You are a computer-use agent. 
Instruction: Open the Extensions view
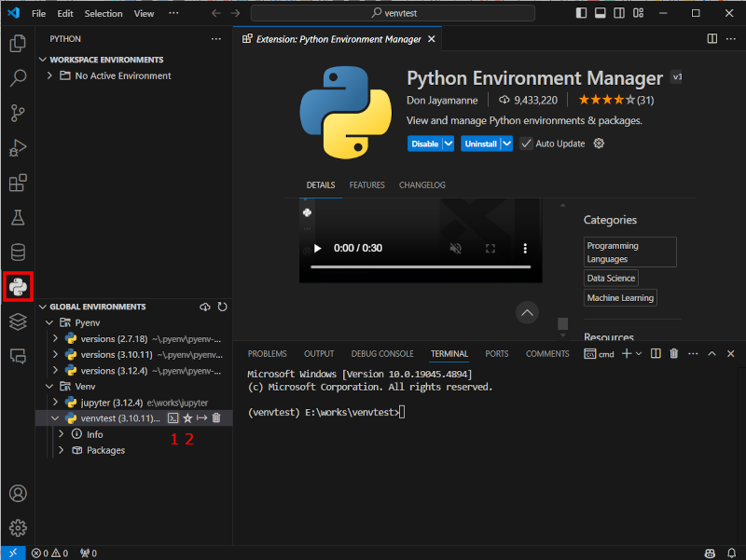point(18,183)
